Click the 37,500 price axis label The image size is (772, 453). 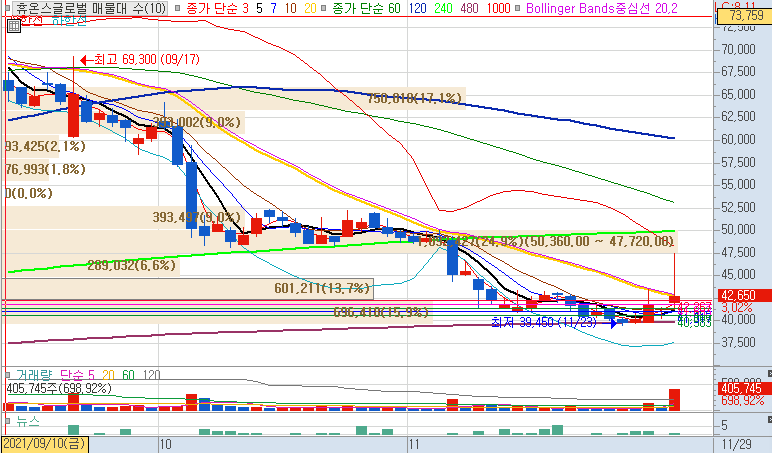pos(738,342)
